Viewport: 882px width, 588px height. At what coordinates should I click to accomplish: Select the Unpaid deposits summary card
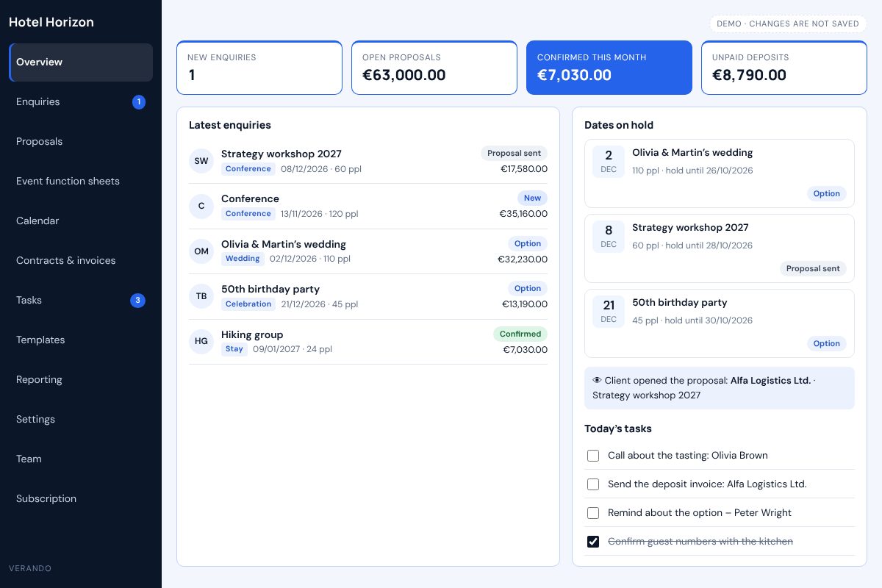pos(784,68)
